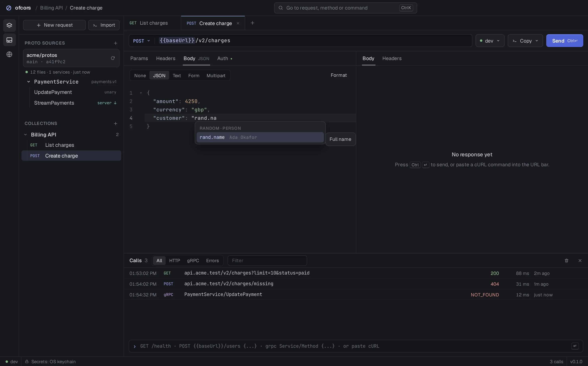
Task: Click the ofcors logo icon
Action: (9, 8)
